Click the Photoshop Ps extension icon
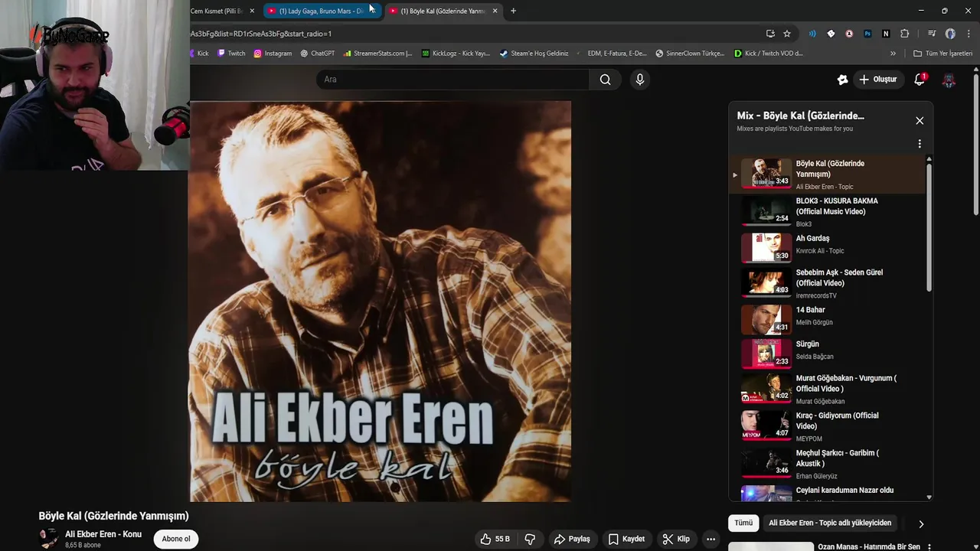Image resolution: width=980 pixels, height=551 pixels. click(x=867, y=34)
